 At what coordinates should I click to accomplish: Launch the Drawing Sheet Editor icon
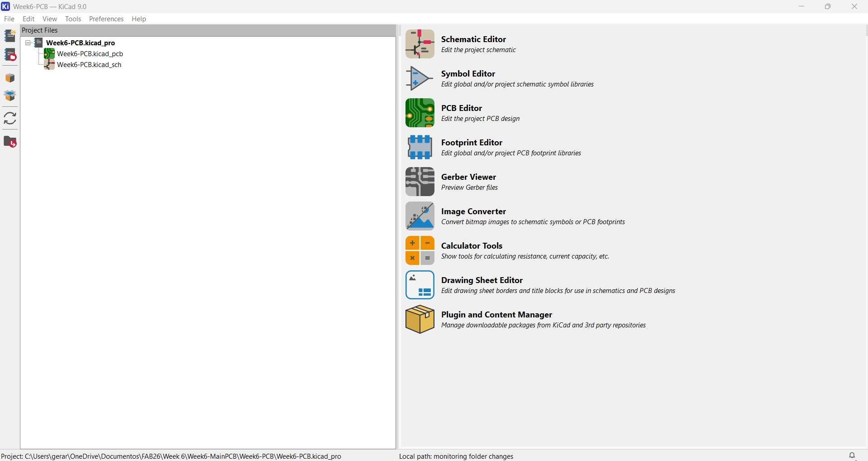[x=420, y=285]
